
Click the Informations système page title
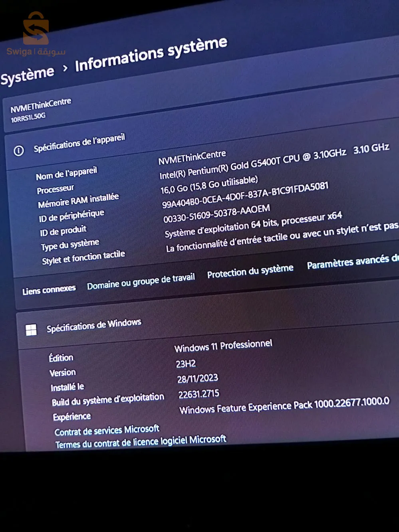point(151,54)
